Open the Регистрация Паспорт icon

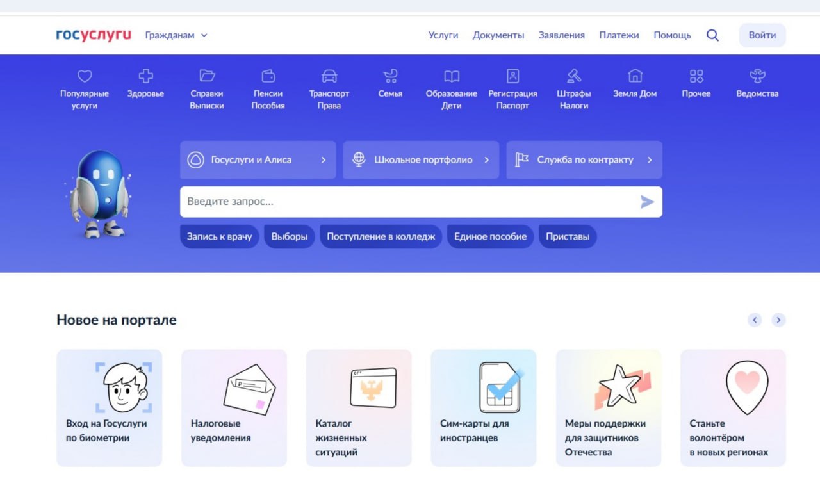tap(512, 76)
